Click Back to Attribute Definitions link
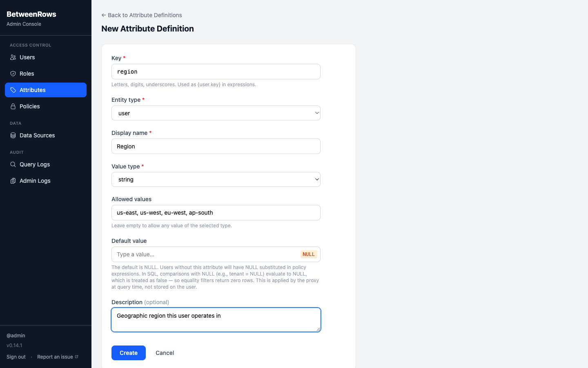The image size is (588, 368). [141, 15]
